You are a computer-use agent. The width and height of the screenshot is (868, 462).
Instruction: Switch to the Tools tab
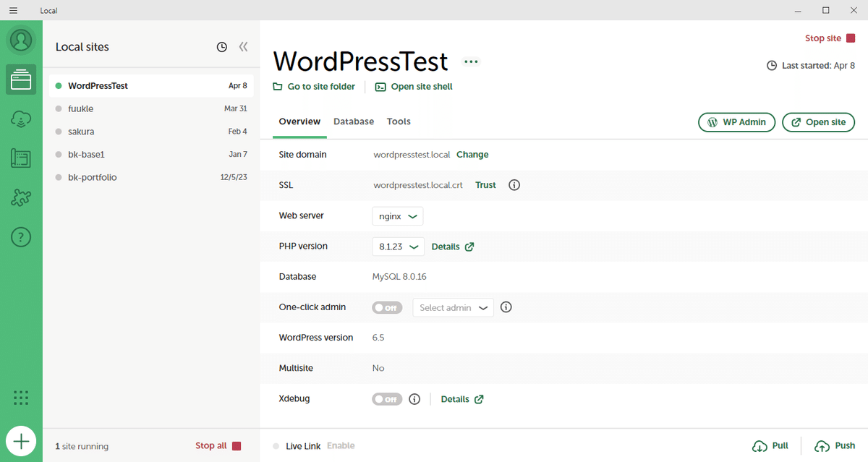click(x=399, y=121)
